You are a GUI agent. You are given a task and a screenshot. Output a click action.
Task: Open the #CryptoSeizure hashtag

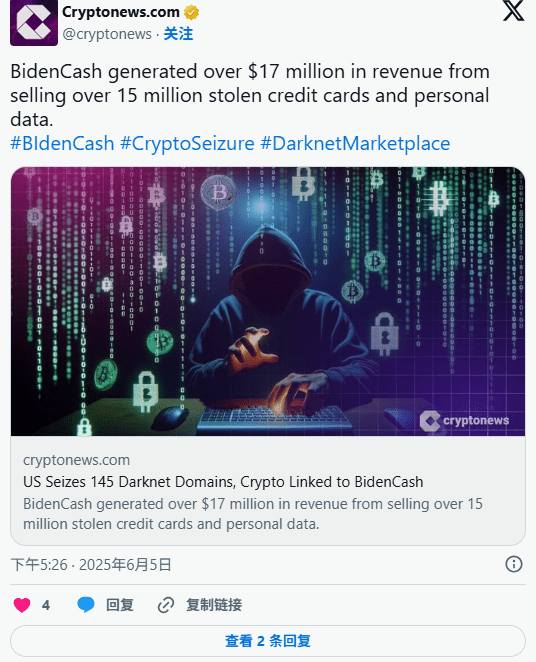(x=187, y=144)
